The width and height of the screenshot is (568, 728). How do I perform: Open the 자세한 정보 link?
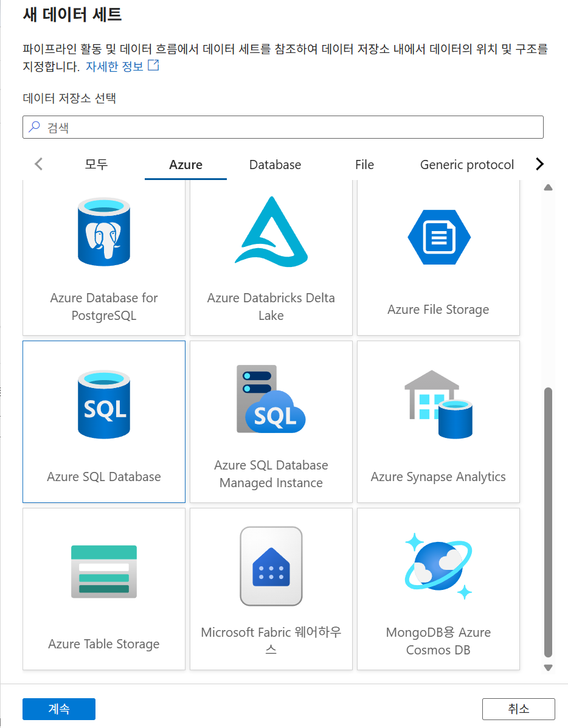click(115, 66)
